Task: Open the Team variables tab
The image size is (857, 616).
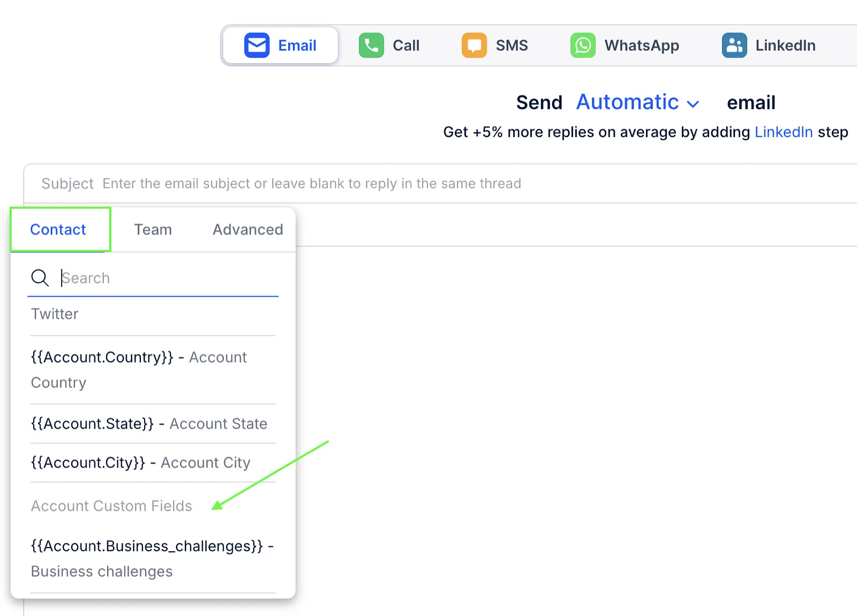Action: (x=153, y=229)
